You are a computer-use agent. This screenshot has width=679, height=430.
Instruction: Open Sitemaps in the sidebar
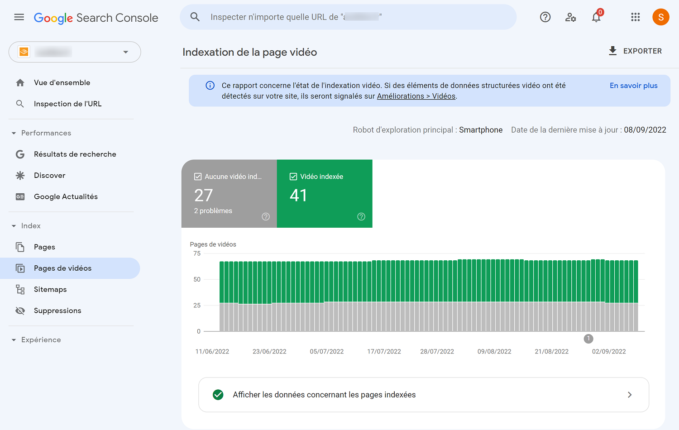(x=50, y=289)
